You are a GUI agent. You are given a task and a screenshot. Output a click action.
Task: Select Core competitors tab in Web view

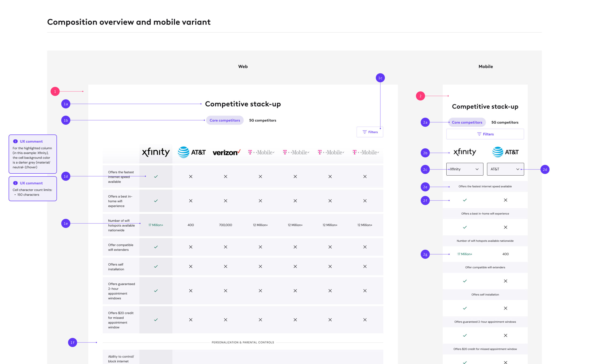225,120
